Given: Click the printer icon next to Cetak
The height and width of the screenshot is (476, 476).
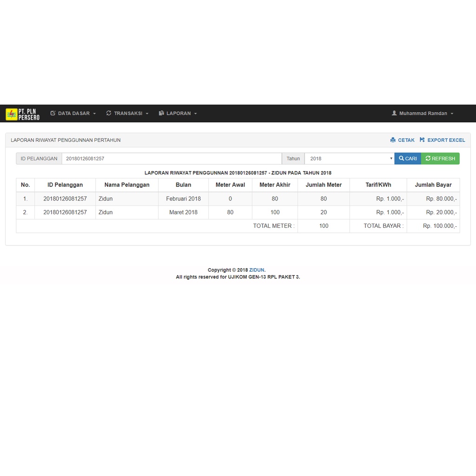Looking at the screenshot, I should (x=393, y=140).
